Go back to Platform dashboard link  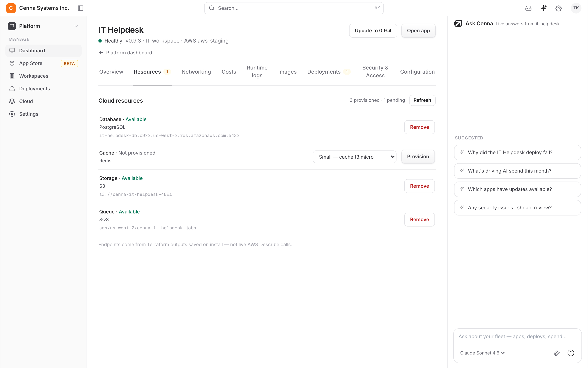[129, 53]
